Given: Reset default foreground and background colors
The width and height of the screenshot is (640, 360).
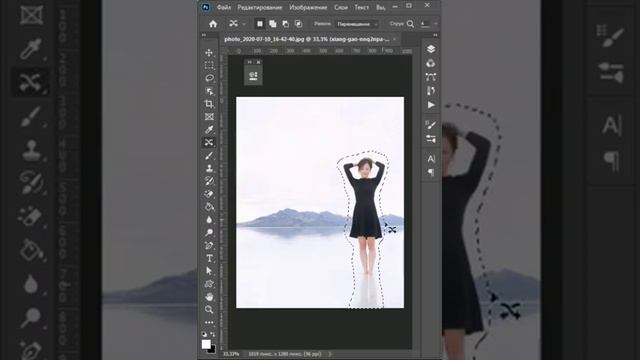Looking at the screenshot, I should click(x=204, y=334).
